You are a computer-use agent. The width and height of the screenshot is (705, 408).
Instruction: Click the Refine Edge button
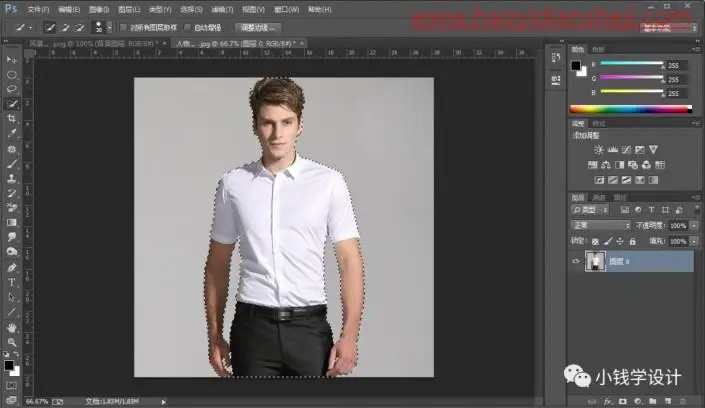coord(258,28)
